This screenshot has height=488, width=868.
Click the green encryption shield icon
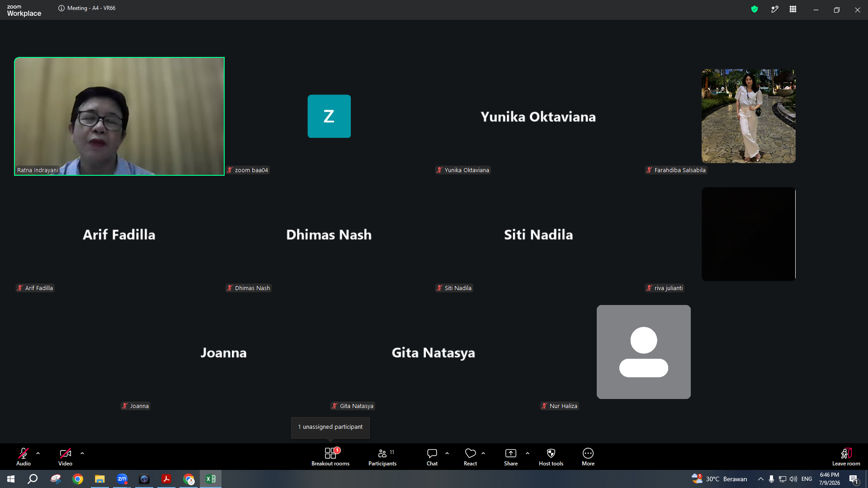point(755,9)
